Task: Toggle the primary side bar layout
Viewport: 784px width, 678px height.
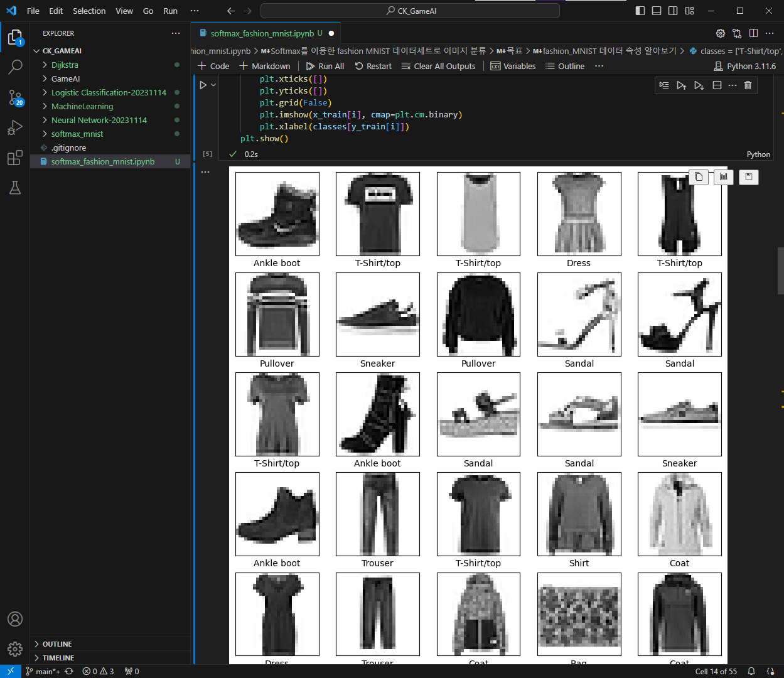Action: 640,11
